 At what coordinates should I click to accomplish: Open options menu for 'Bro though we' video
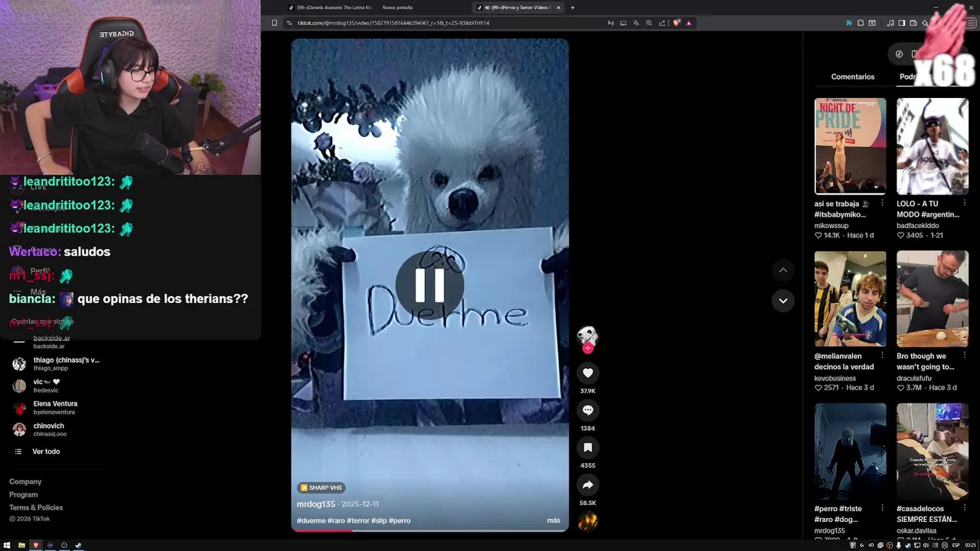pos(964,356)
